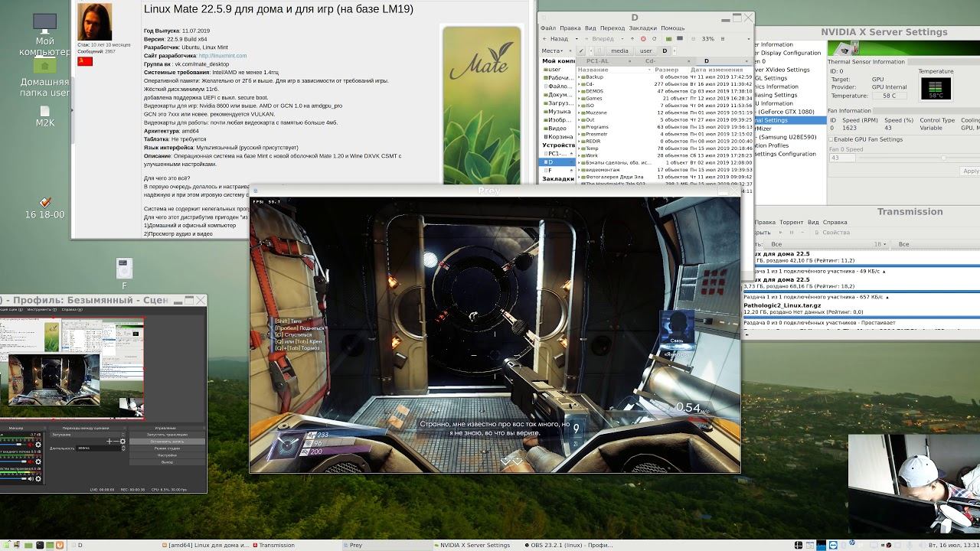This screenshot has height=551, width=980.
Task: Open OBS transition properties gear icon
Action: pos(122,442)
